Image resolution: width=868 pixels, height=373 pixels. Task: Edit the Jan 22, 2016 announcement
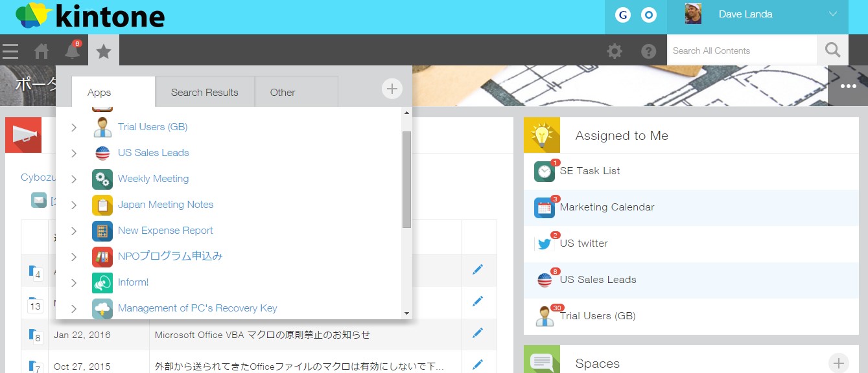[x=478, y=333]
